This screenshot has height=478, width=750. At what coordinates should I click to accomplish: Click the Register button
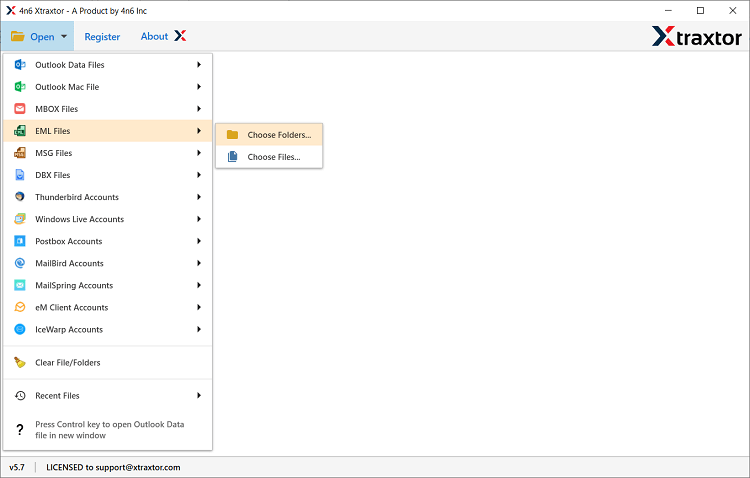pyautogui.click(x=102, y=36)
